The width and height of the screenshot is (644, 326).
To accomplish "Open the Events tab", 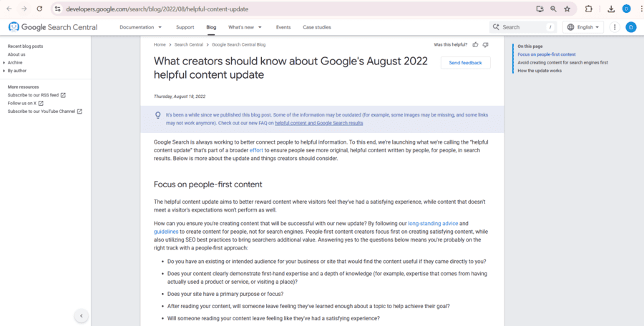I will [x=283, y=27].
